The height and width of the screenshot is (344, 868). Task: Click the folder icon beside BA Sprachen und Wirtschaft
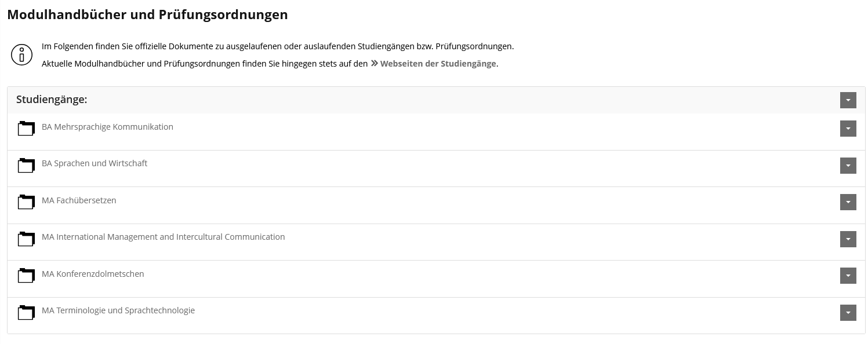pyautogui.click(x=26, y=165)
